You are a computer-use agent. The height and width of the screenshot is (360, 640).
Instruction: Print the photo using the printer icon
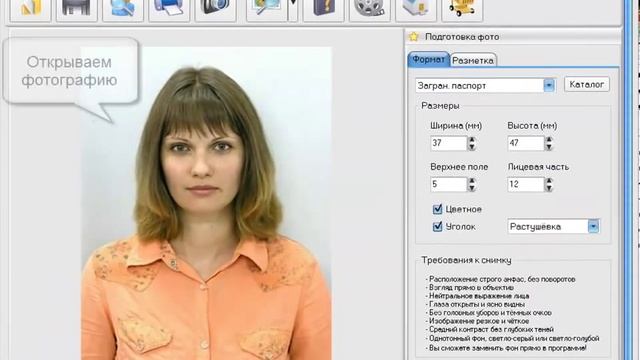click(x=169, y=9)
